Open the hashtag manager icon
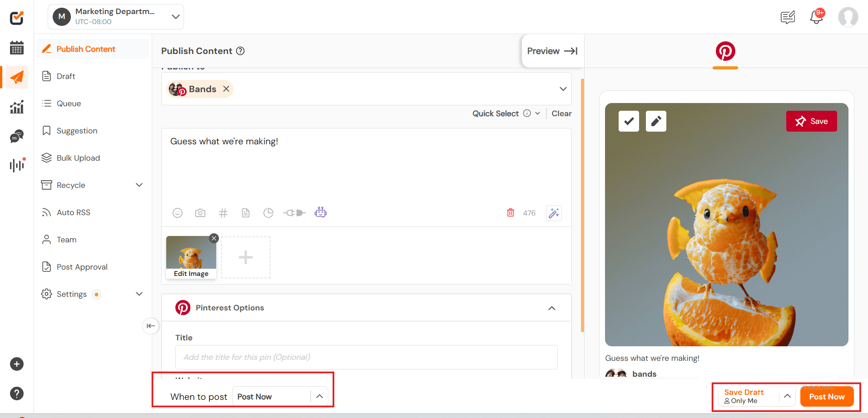 (x=223, y=213)
